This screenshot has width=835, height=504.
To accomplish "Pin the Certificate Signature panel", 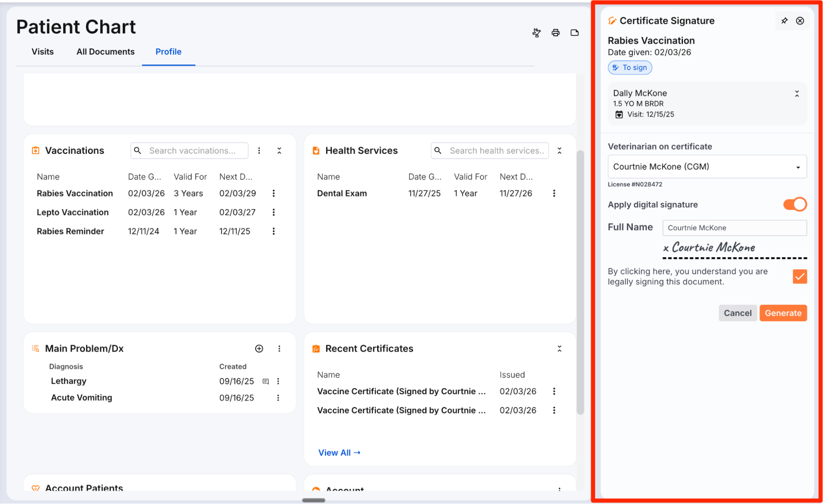I will 784,21.
